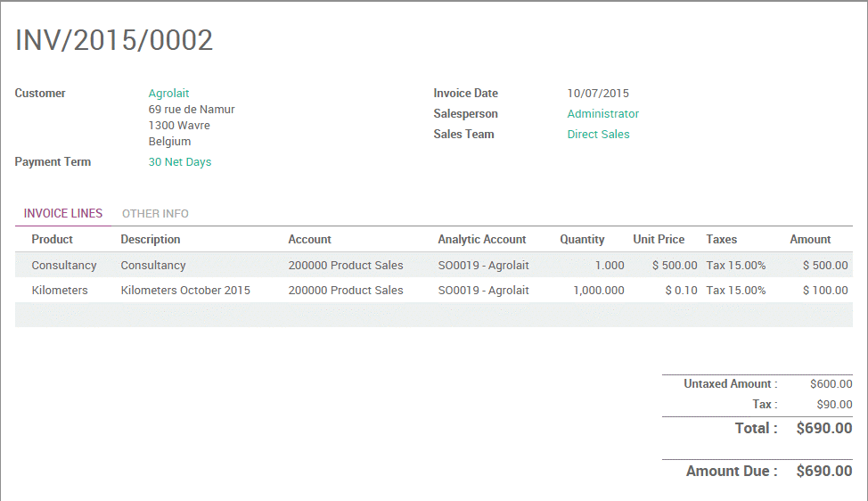The height and width of the screenshot is (501, 868).
Task: Click the Kilometers October 2015 description
Action: 185,291
